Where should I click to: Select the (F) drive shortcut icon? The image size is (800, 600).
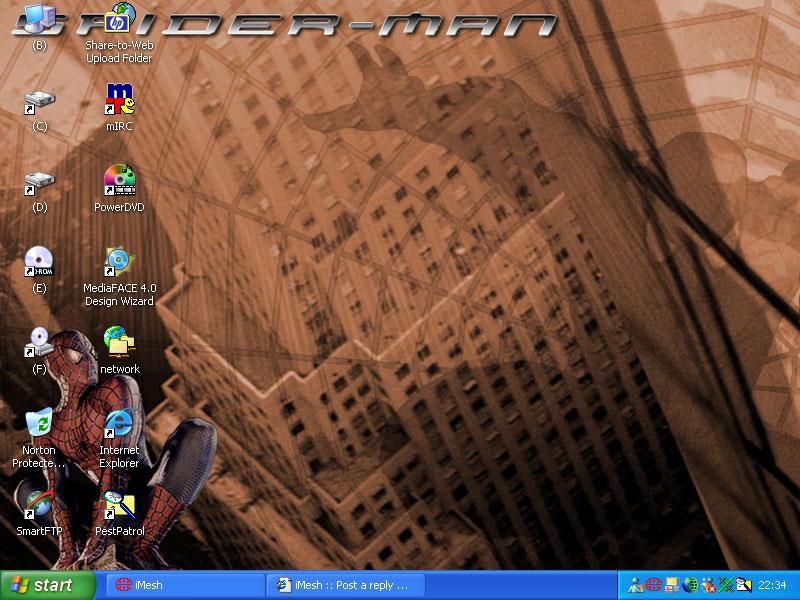coord(39,342)
